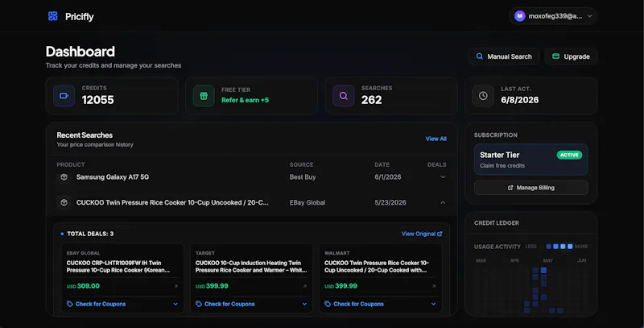Open the eBay Global deal external arrow
This screenshot has height=328, width=644.
tap(175, 286)
